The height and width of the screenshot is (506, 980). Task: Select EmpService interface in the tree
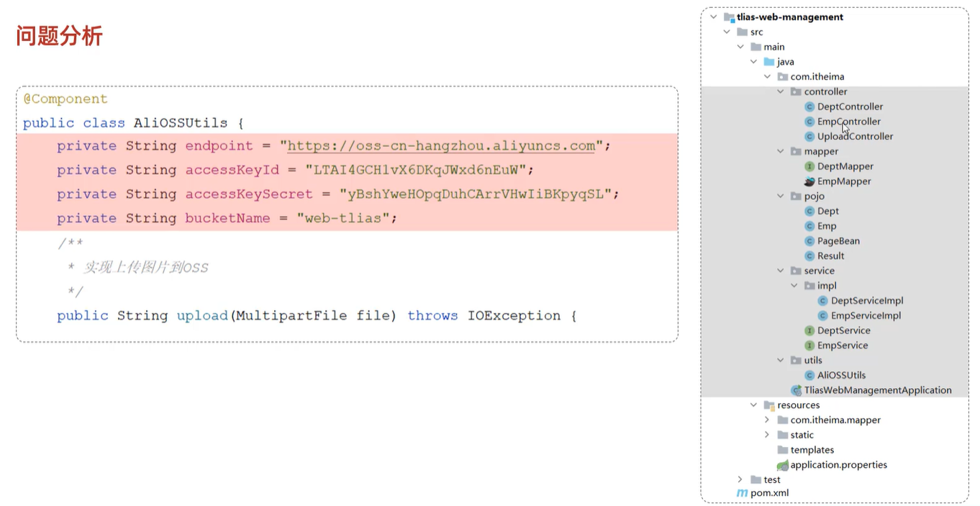[843, 345]
